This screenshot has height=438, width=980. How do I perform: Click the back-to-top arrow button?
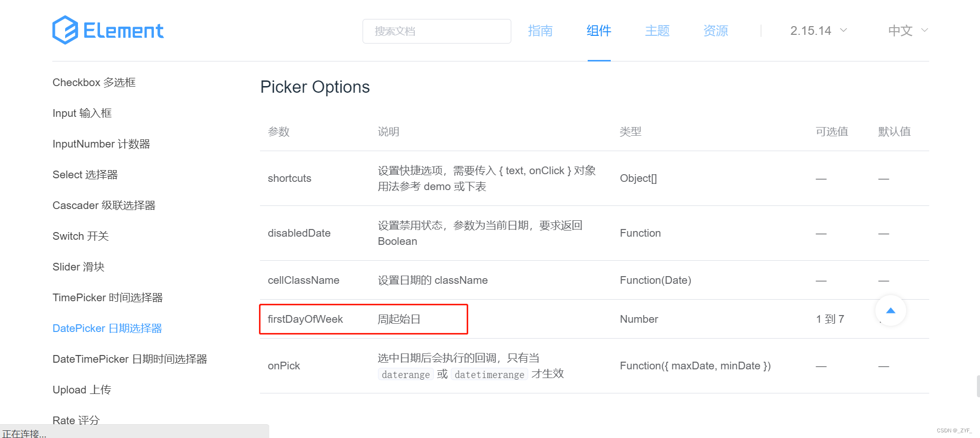tap(891, 310)
